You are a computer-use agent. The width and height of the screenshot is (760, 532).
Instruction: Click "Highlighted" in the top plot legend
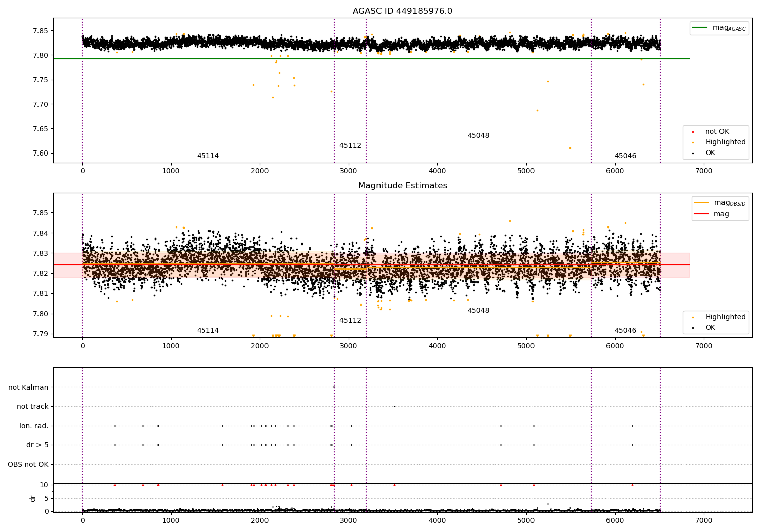[726, 142]
